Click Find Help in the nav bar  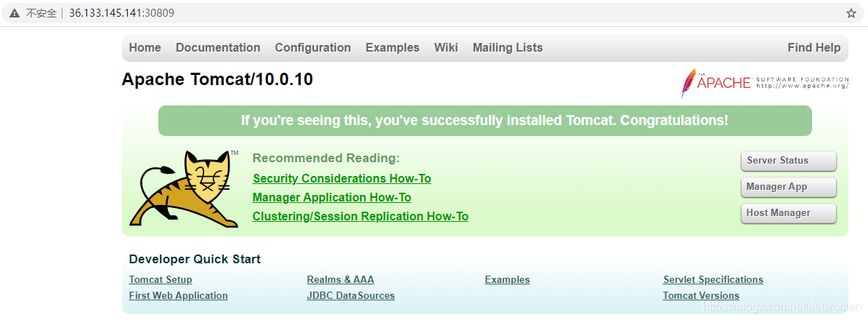pos(814,48)
